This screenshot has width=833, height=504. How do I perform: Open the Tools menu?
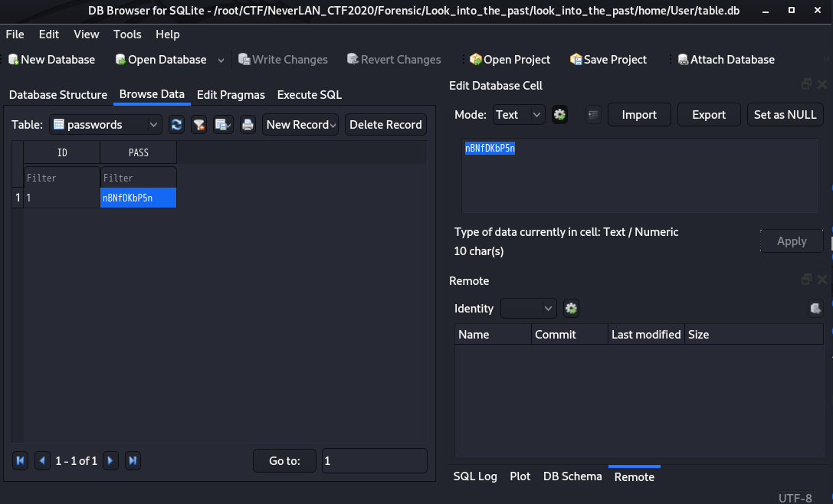(x=127, y=34)
